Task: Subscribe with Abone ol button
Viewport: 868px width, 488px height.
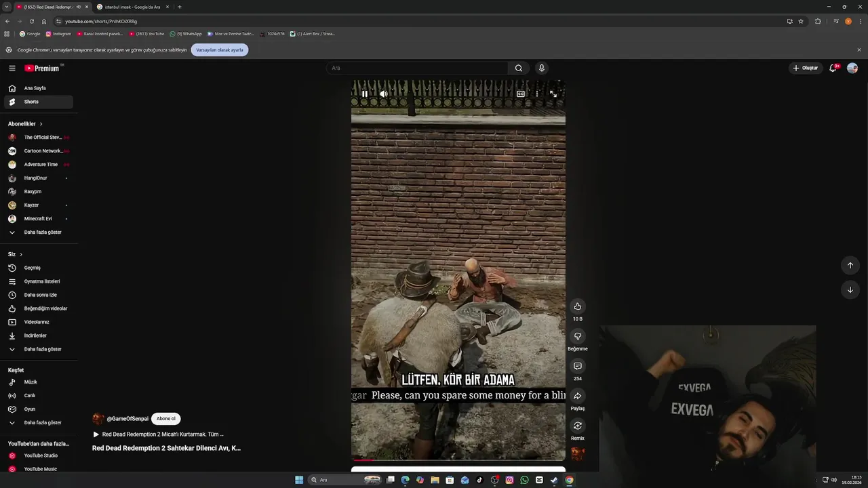Action: coord(166,419)
